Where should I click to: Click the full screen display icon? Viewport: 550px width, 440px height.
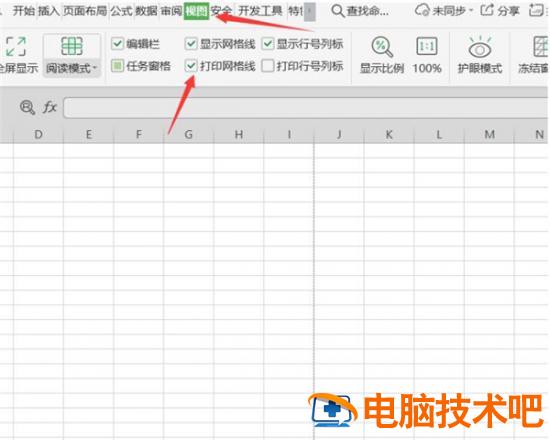[16, 47]
